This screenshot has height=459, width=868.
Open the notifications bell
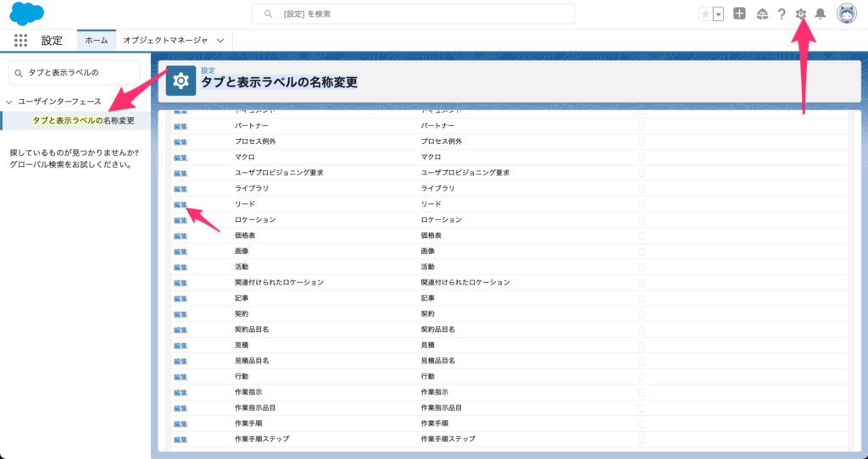(x=821, y=14)
